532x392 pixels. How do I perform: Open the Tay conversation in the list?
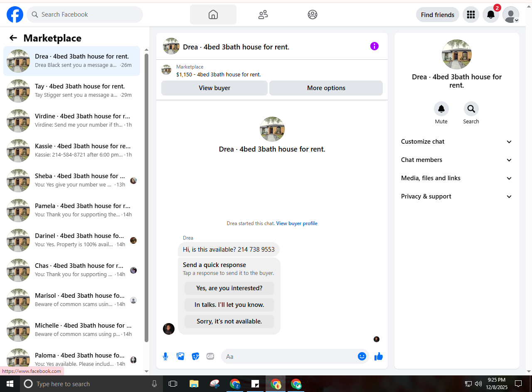click(71, 91)
